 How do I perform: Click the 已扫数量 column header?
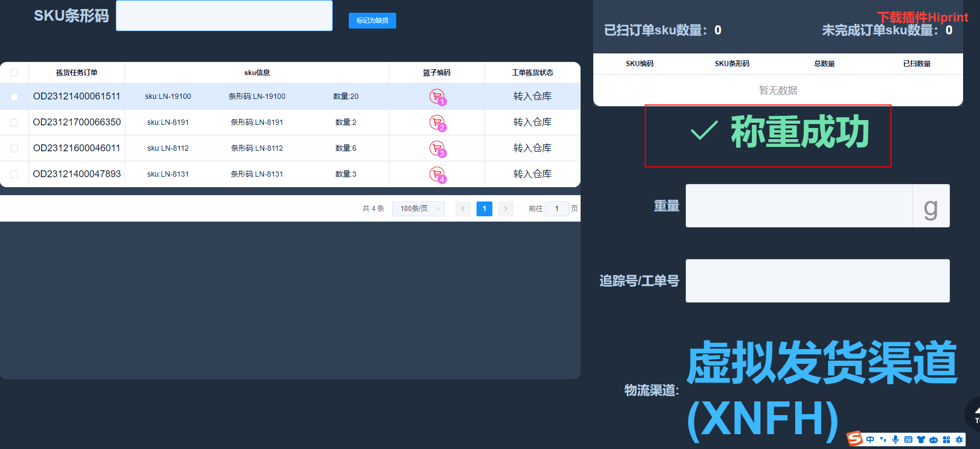[917, 63]
